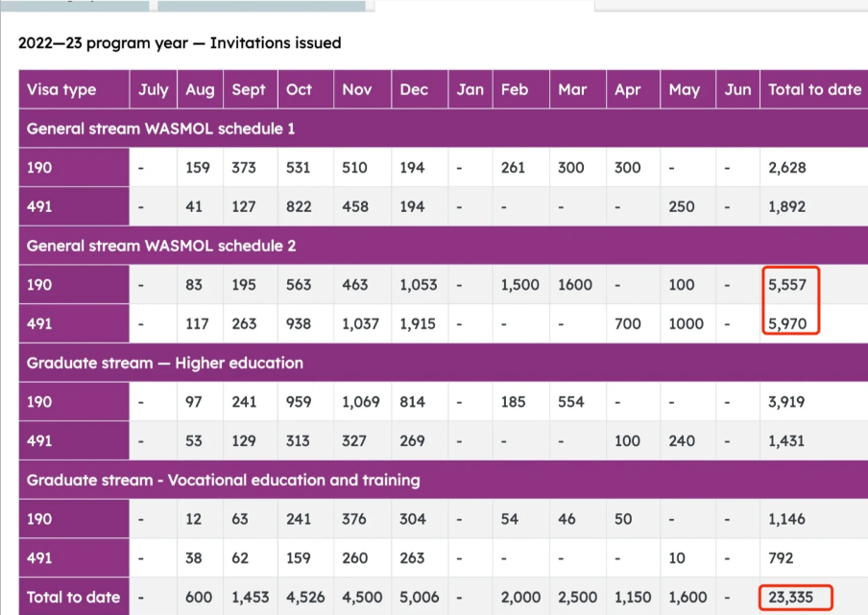Click the 5,970 total cell
The image size is (868, 615).
[814, 324]
